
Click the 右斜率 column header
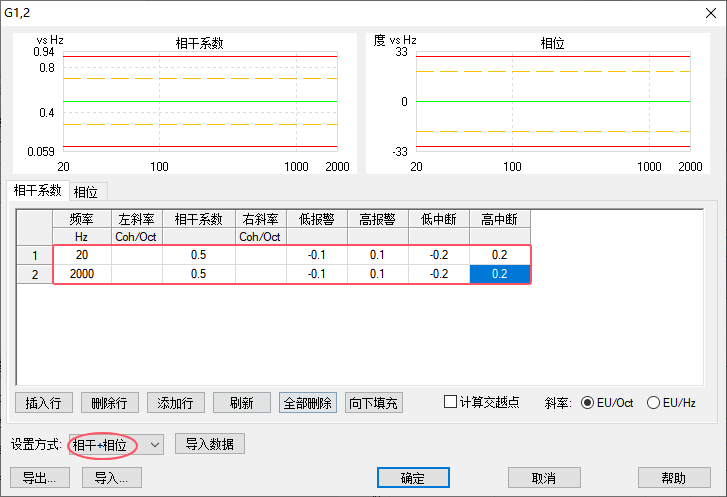click(x=261, y=219)
